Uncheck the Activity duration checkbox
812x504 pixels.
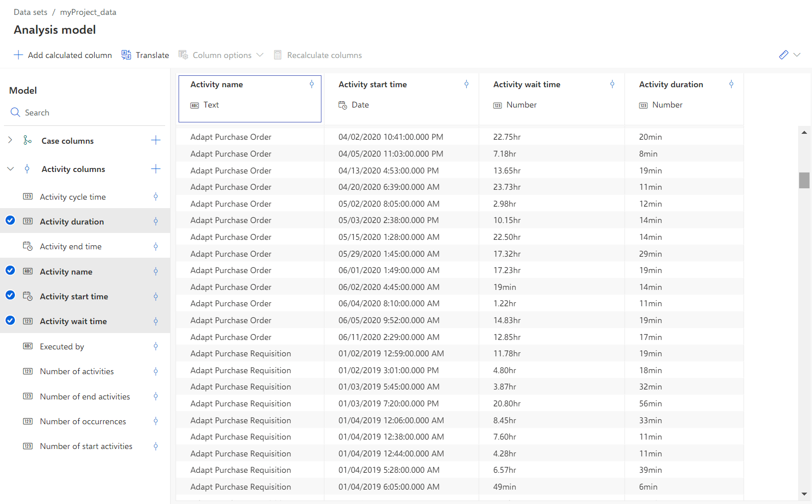(x=10, y=221)
